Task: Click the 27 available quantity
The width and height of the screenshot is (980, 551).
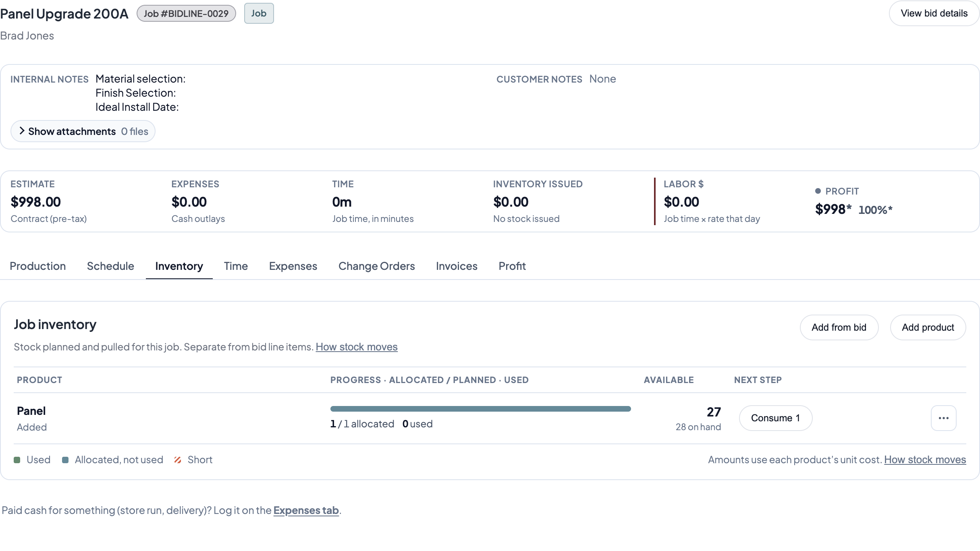Action: click(x=714, y=412)
